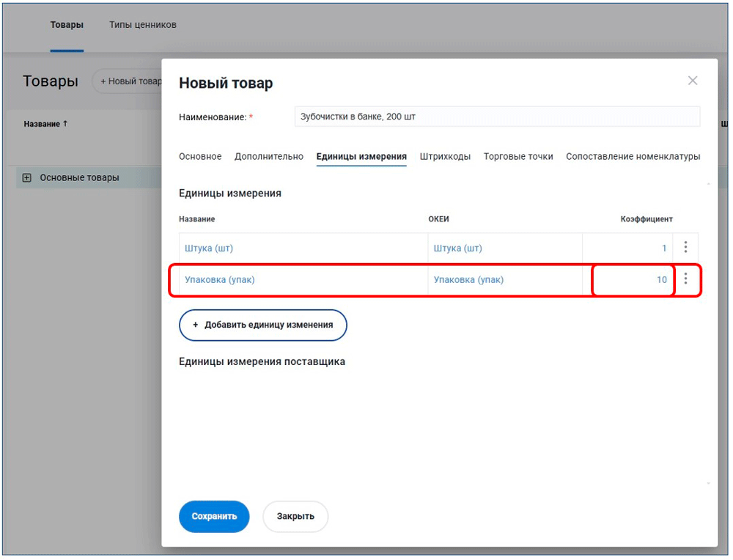This screenshot has height=560, width=733.
Task: Open the three-dot menu for the Штука row
Action: [x=685, y=248]
